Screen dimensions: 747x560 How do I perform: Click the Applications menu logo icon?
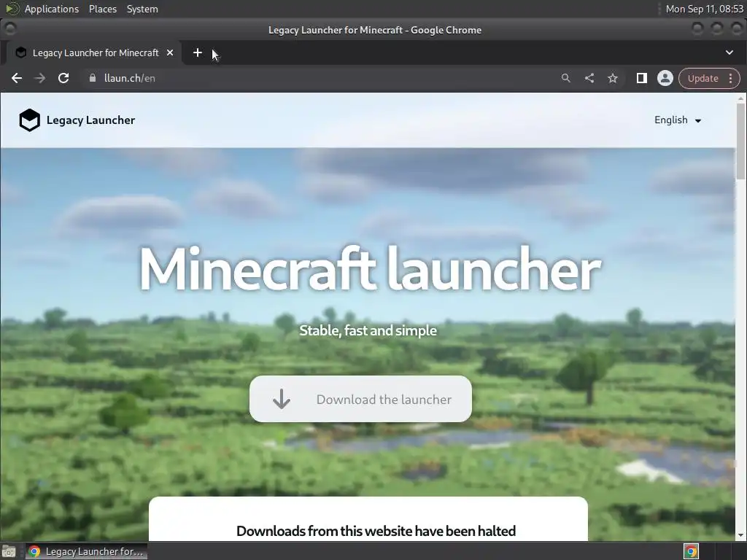[12, 9]
